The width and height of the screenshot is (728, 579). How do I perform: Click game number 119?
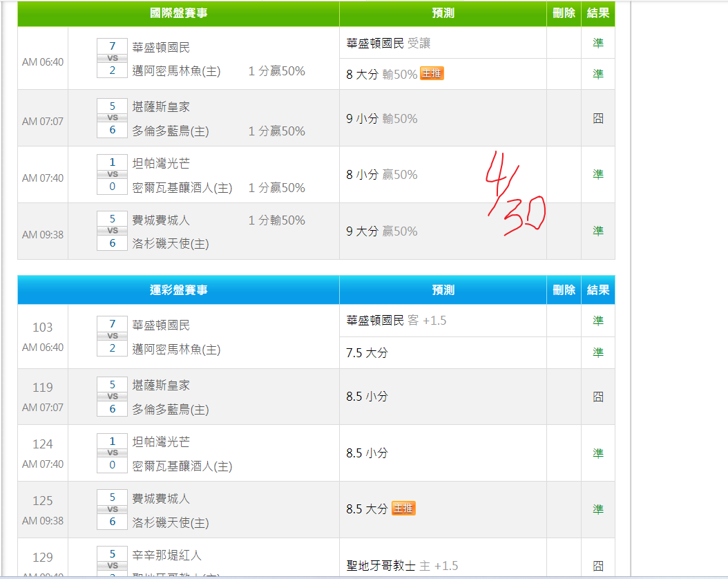(43, 387)
